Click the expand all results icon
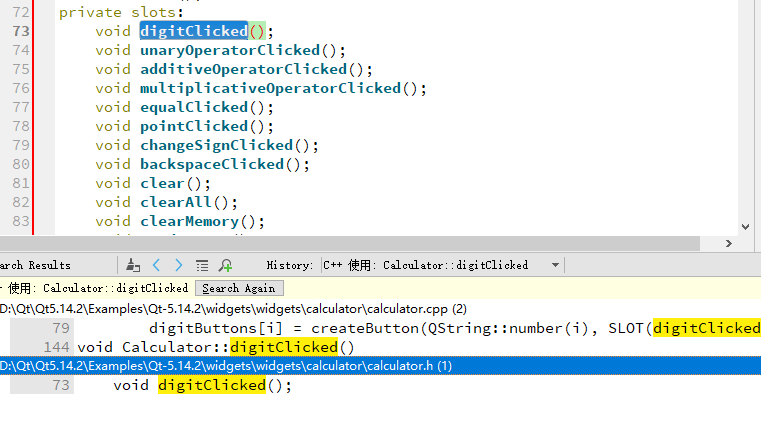 202,265
